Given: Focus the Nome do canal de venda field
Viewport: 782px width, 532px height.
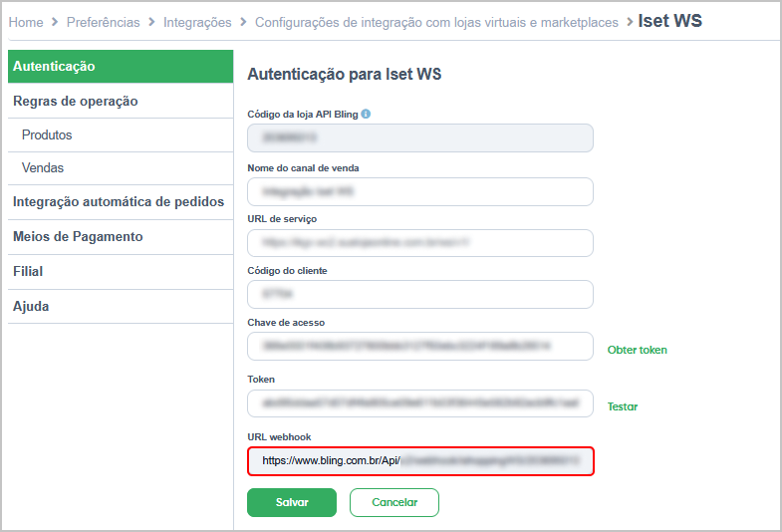Looking at the screenshot, I should click(420, 192).
